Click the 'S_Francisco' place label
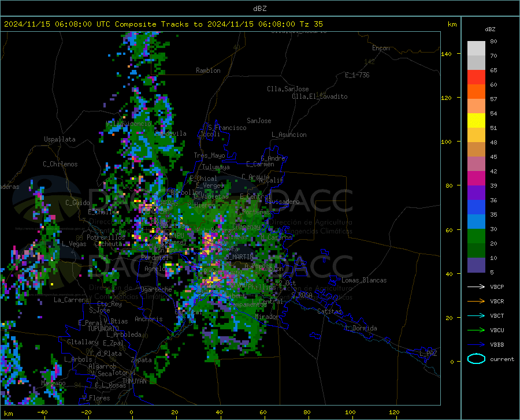The height and width of the screenshot is (420, 520). click(227, 128)
